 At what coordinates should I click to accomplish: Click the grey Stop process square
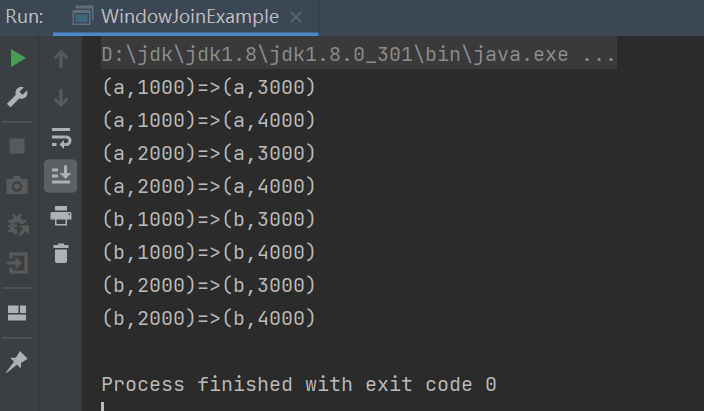click(18, 146)
